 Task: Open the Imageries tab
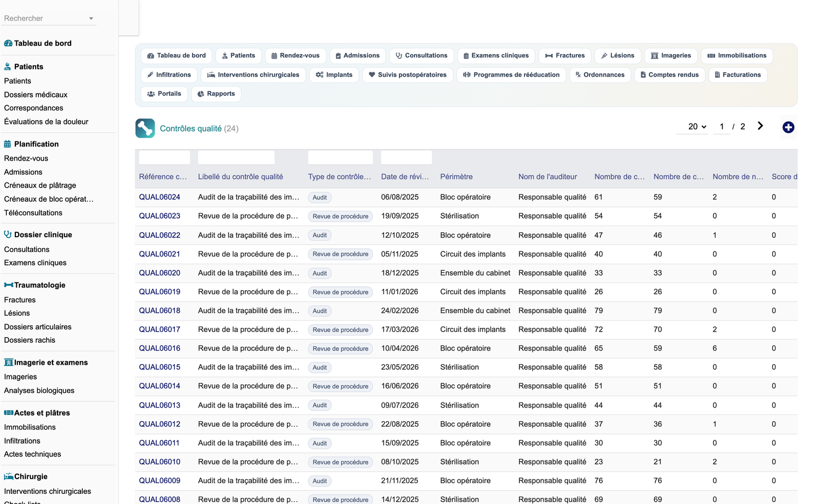(x=671, y=56)
